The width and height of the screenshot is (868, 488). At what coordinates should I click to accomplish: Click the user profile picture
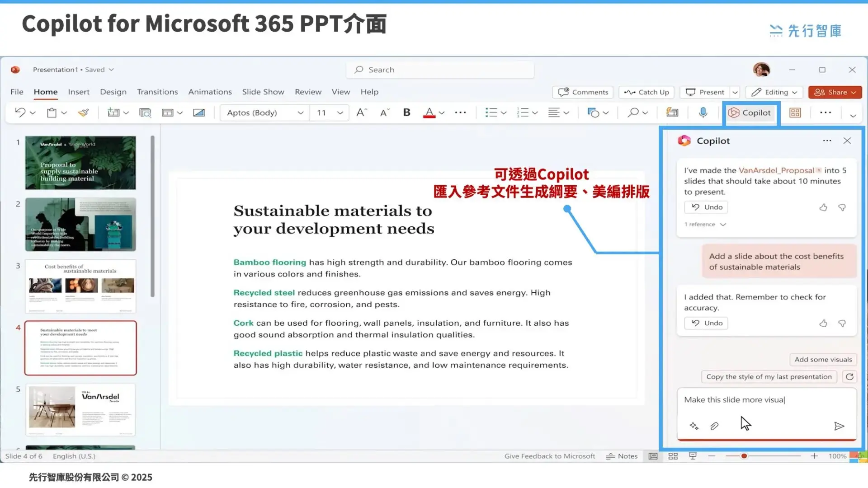click(762, 70)
